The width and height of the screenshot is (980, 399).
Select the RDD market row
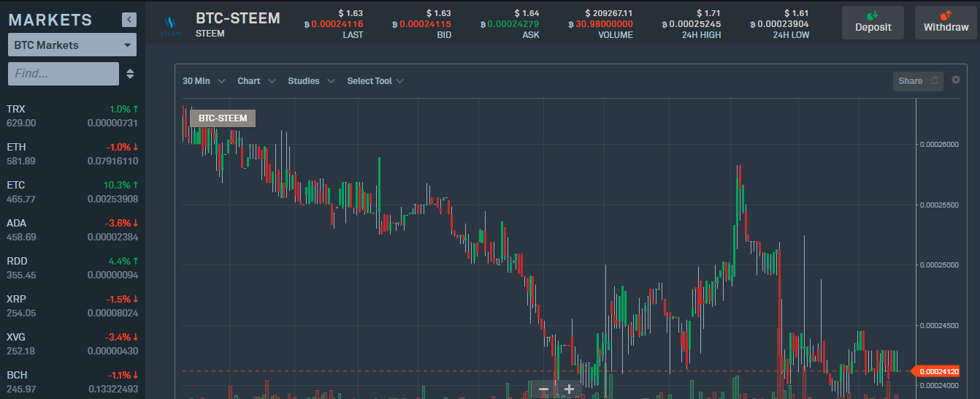(x=72, y=268)
